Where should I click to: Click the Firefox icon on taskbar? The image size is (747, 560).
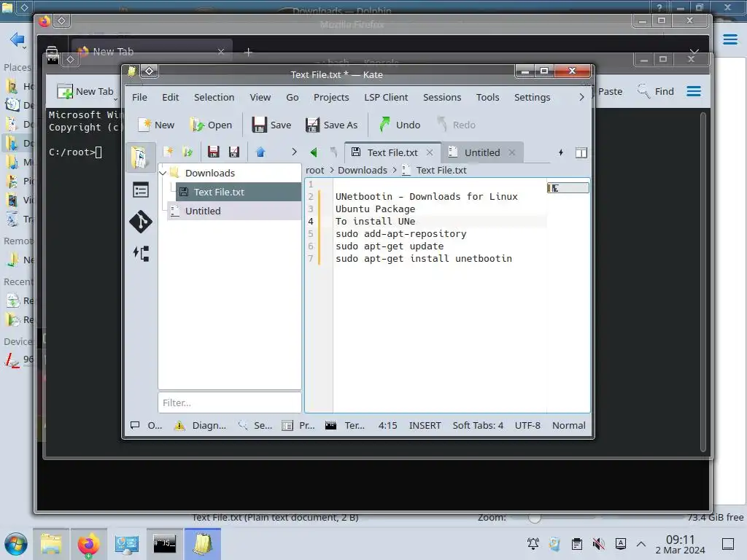click(x=88, y=544)
